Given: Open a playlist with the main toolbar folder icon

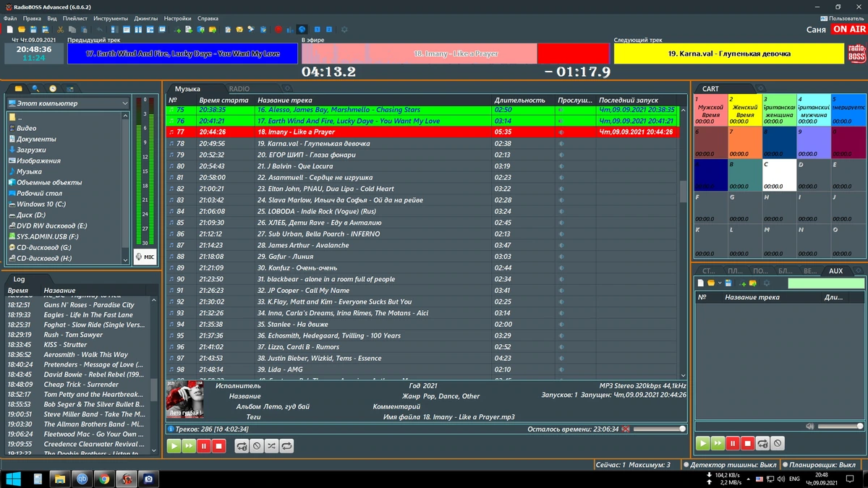Looking at the screenshot, I should tap(22, 30).
